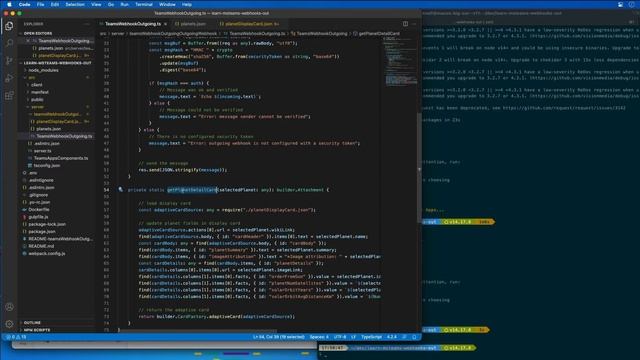Open the Terminal menu
Viewport: 640px width, 360px height.
[x=144, y=4]
